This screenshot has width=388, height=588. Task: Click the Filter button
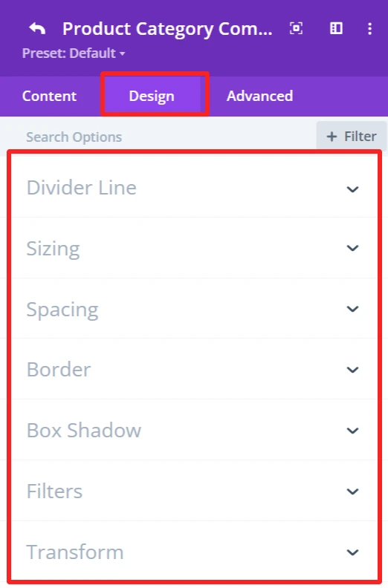[352, 136]
